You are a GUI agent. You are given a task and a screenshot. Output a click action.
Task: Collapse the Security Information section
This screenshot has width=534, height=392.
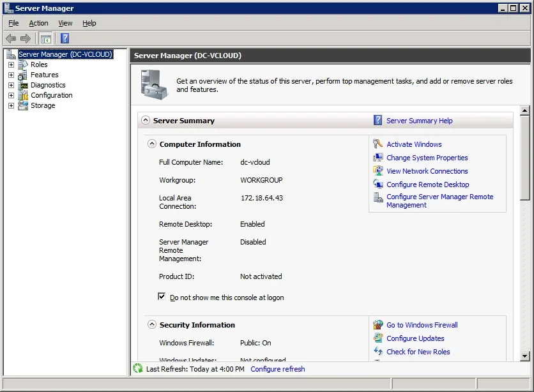[x=151, y=324]
